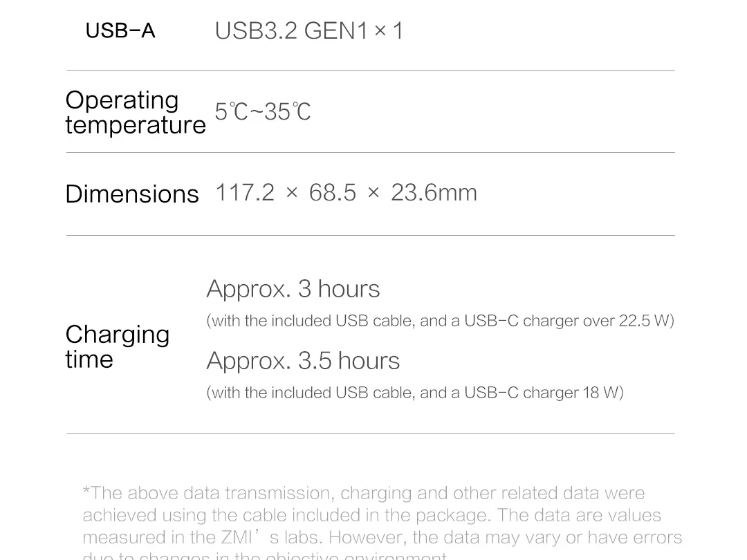The height and width of the screenshot is (560, 747).
Task: Click the 23.6mm value in dimensions
Action: 434,193
